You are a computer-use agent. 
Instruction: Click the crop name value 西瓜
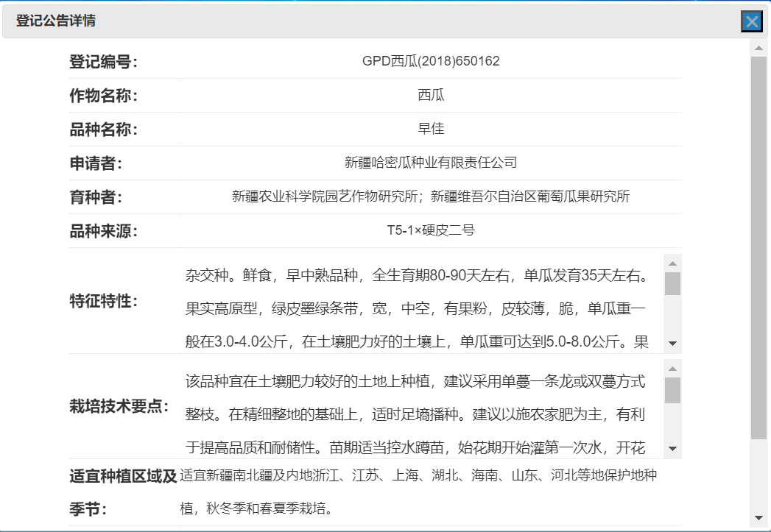pos(431,95)
